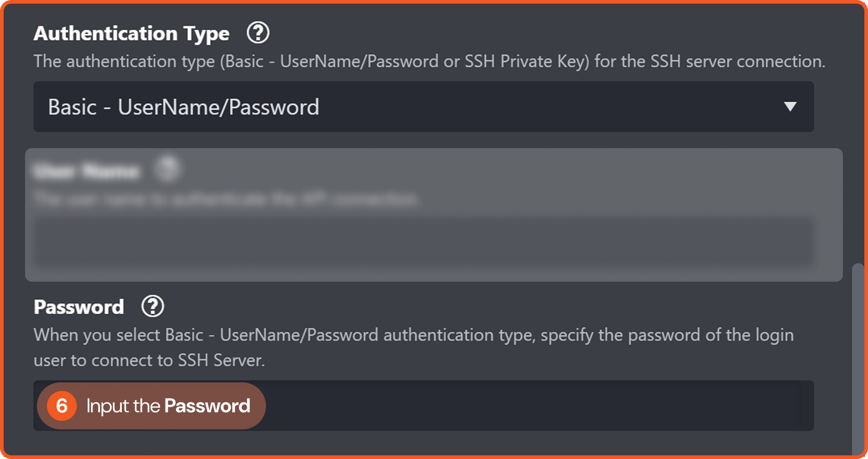Viewport: 868px width, 459px height.
Task: Click the blurred help icon beside User Name
Action: (x=167, y=170)
